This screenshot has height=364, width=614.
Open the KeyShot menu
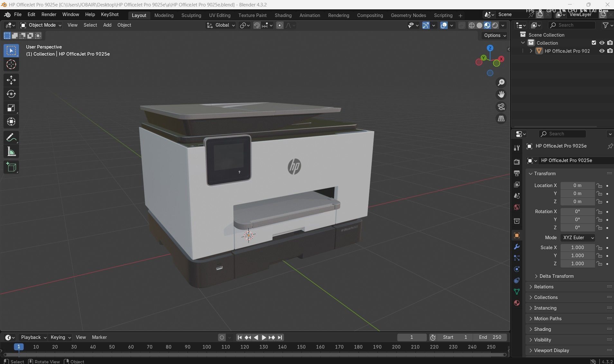pyautogui.click(x=110, y=14)
